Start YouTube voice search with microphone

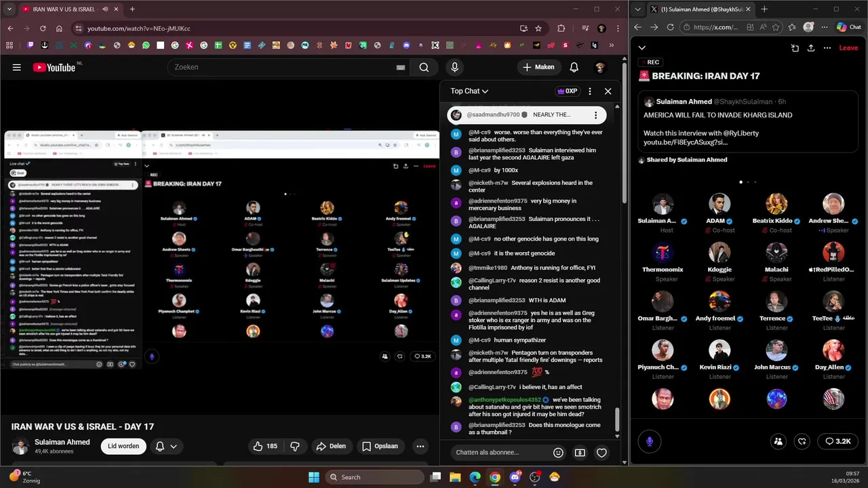click(x=454, y=67)
